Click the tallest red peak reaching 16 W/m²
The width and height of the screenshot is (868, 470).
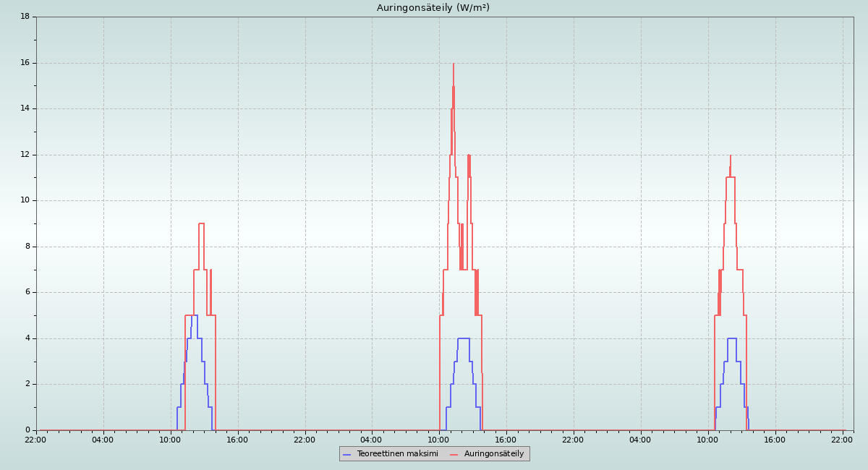(x=454, y=64)
